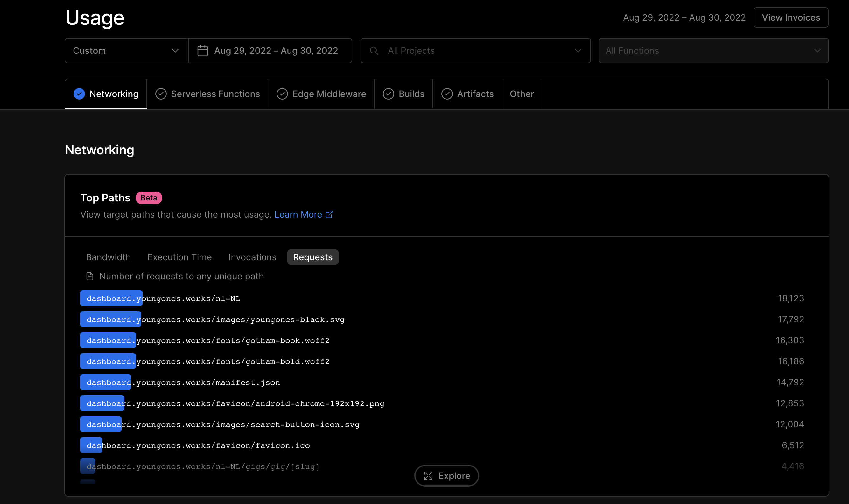The width and height of the screenshot is (849, 504).
Task: Select the nl-NL/gigs/gig/[slug] path row
Action: pyautogui.click(x=442, y=466)
